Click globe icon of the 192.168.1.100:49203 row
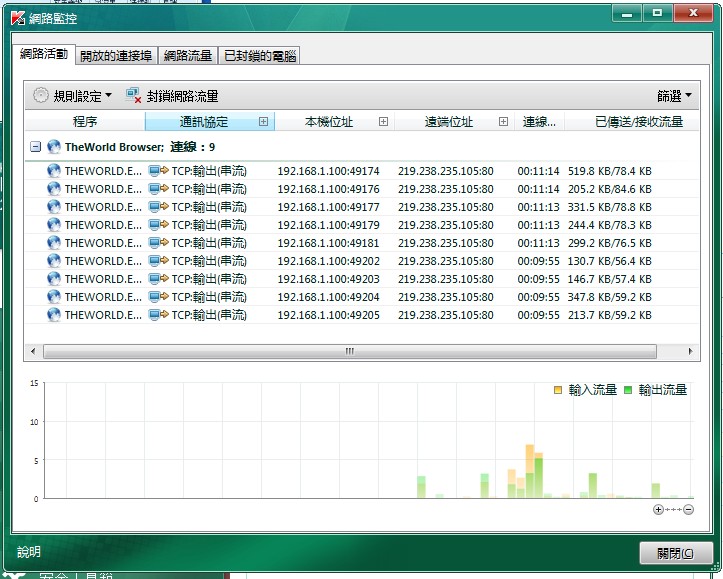Image resolution: width=723 pixels, height=579 pixels. click(x=54, y=279)
